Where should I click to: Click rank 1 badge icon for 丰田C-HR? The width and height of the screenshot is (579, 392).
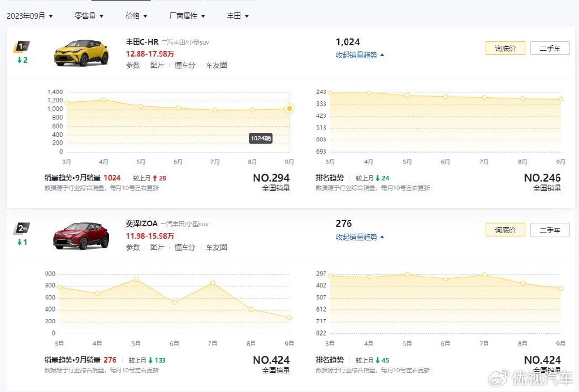pos(21,46)
